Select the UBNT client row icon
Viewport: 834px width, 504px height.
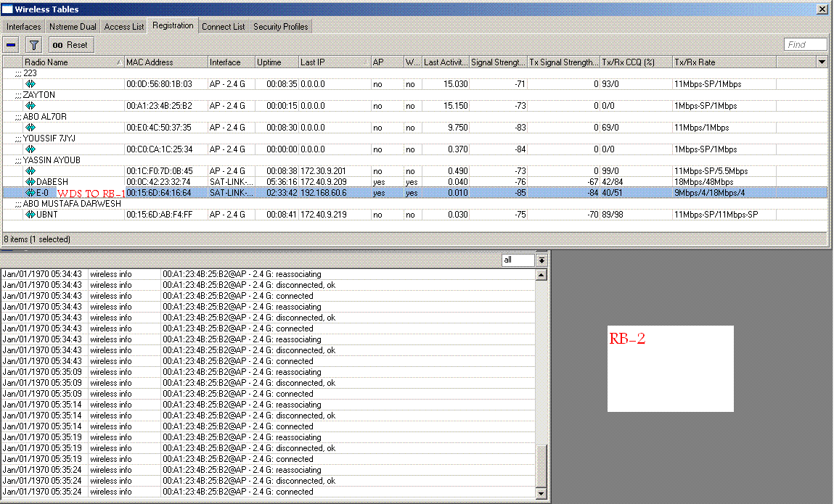point(30,215)
